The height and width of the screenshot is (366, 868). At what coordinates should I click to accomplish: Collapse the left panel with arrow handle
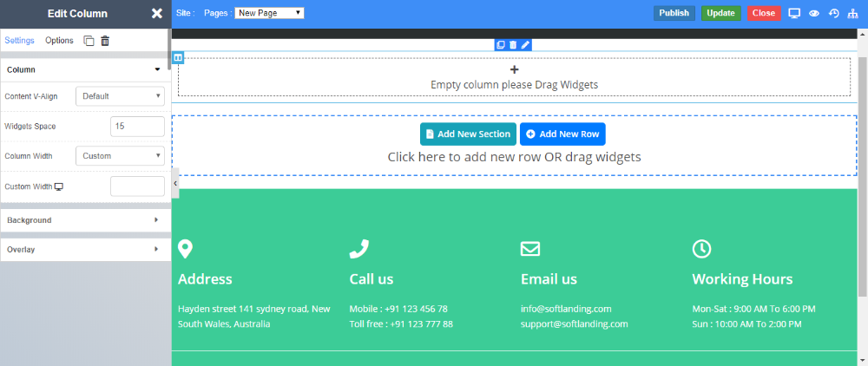[x=175, y=184]
